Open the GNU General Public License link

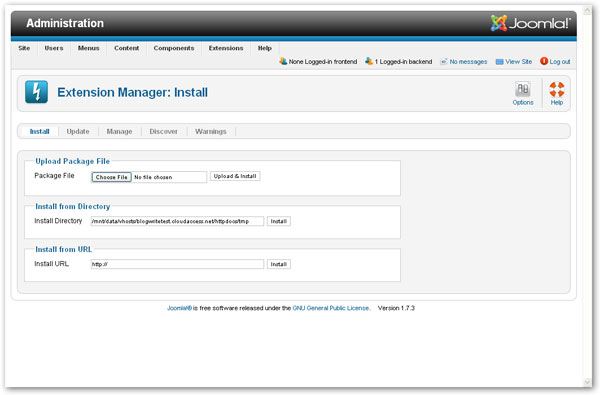pyautogui.click(x=331, y=308)
